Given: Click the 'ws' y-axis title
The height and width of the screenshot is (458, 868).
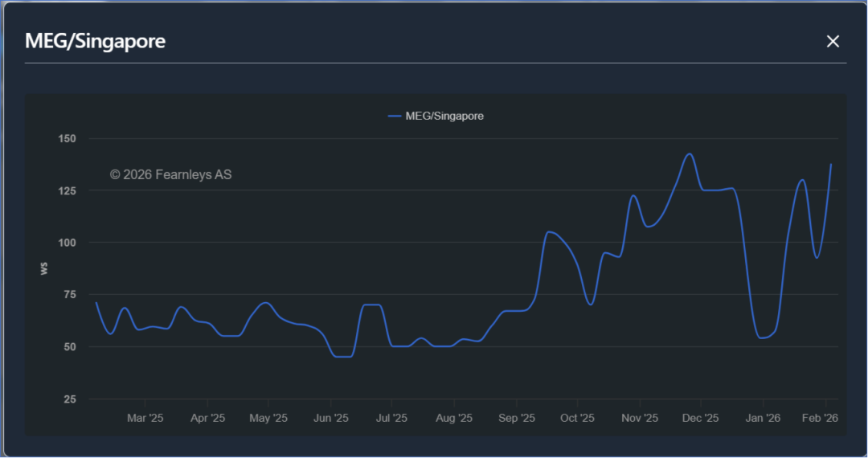Looking at the screenshot, I should 43,269.
